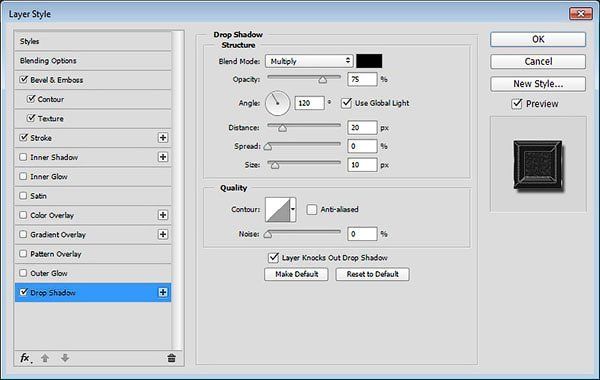Image resolution: width=600 pixels, height=380 pixels.
Task: Enable the Pattern Overlay checkbox
Action: point(23,253)
